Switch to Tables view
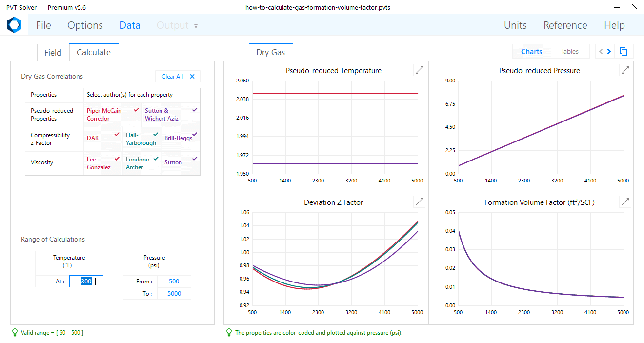The width and height of the screenshot is (644, 343). [569, 52]
